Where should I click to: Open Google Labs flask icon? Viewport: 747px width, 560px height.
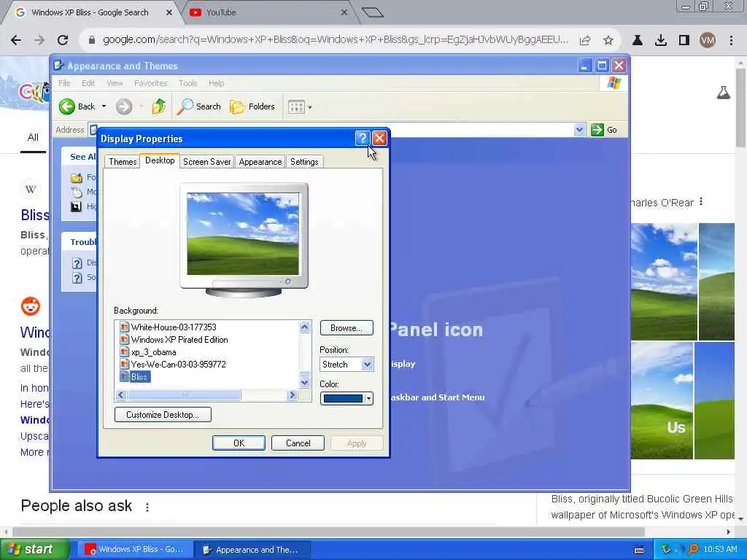pyautogui.click(x=723, y=93)
